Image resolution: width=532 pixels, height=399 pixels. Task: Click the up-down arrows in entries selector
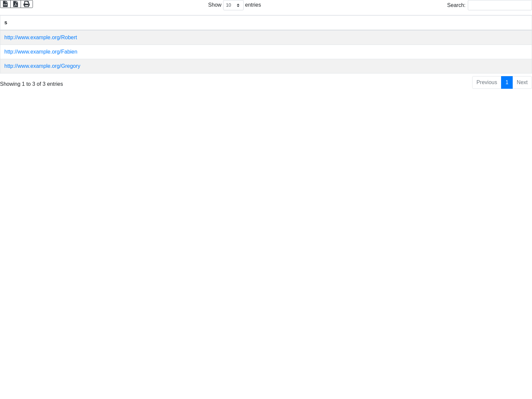pyautogui.click(x=238, y=5)
